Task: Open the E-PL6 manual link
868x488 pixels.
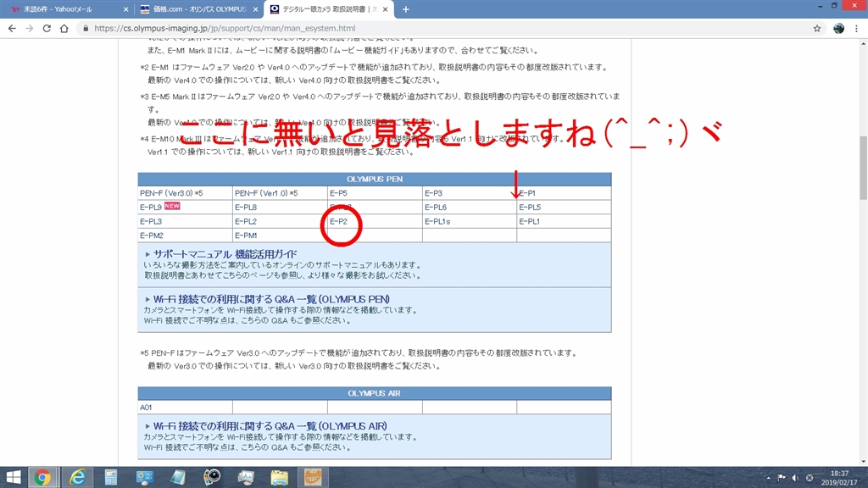Action: point(436,208)
